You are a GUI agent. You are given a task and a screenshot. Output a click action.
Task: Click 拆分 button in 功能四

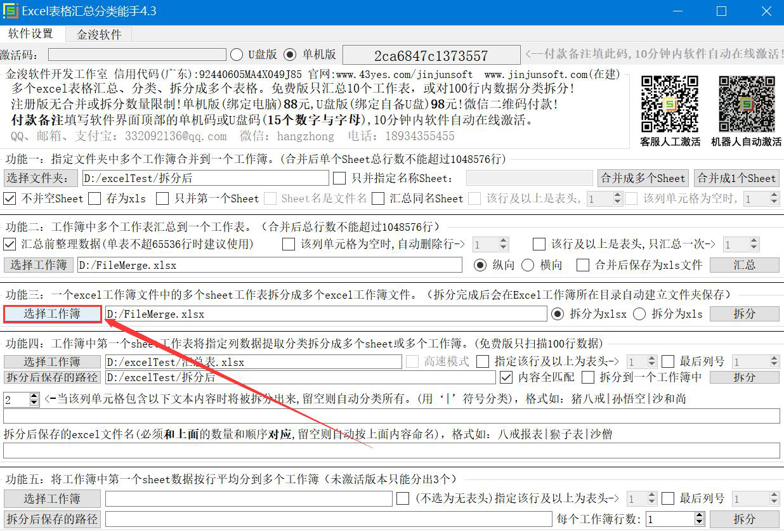745,377
